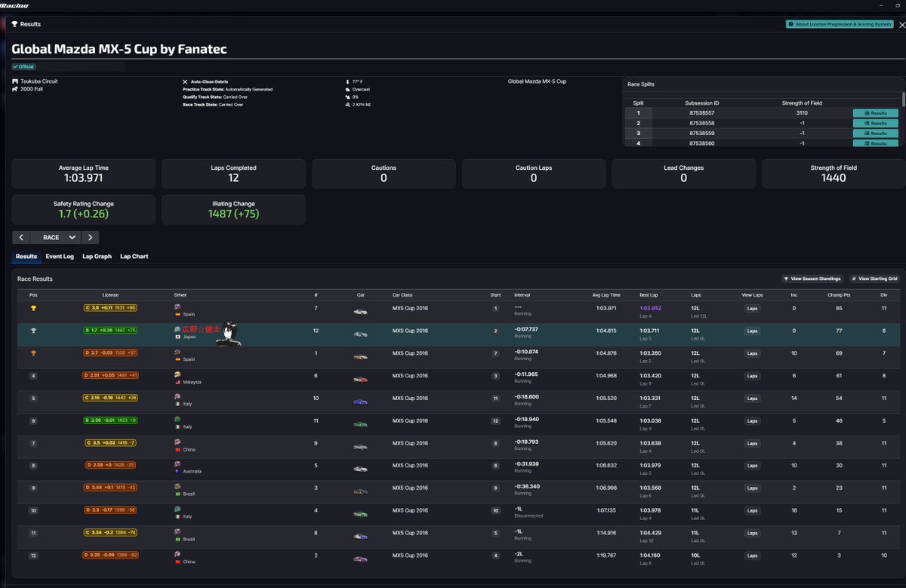
Task: Click the iRating Change card
Action: tap(233, 210)
